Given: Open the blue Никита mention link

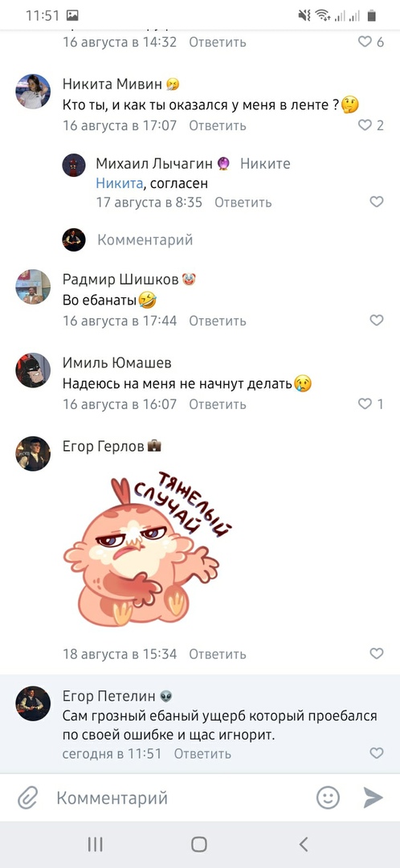Looking at the screenshot, I should (119, 182).
